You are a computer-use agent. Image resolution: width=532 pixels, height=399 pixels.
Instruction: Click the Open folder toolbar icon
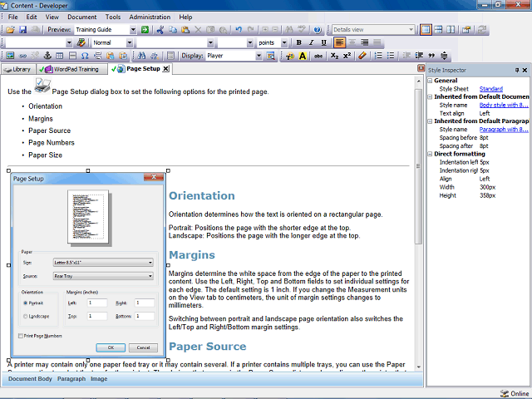click(x=10, y=30)
